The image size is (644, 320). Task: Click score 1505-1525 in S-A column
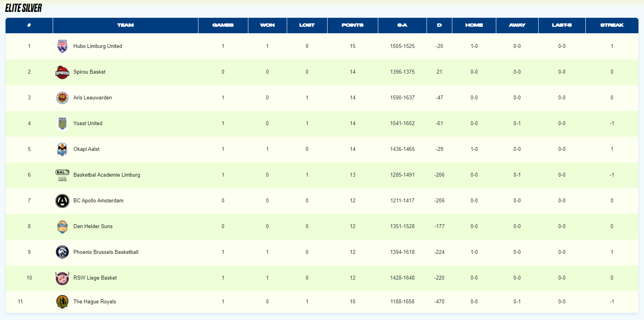click(402, 46)
